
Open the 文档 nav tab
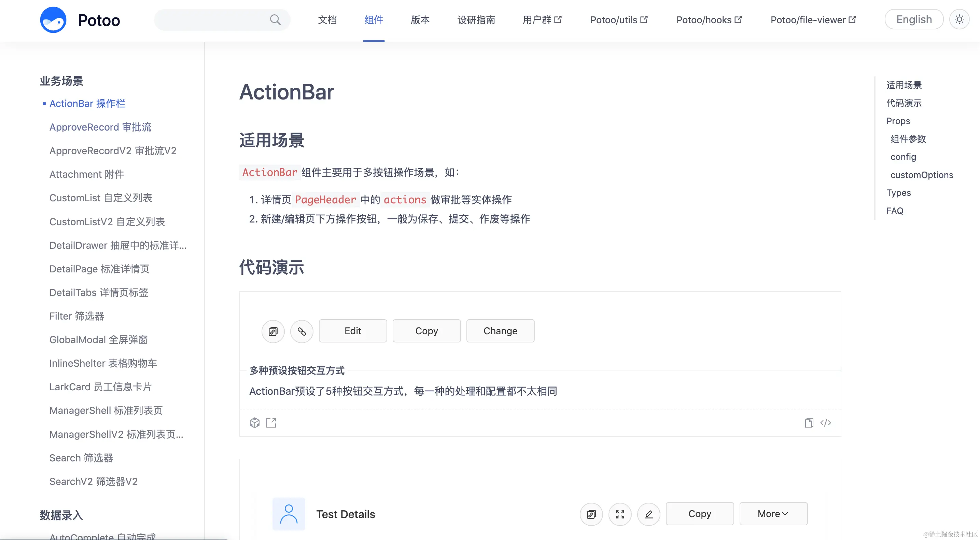327,20
